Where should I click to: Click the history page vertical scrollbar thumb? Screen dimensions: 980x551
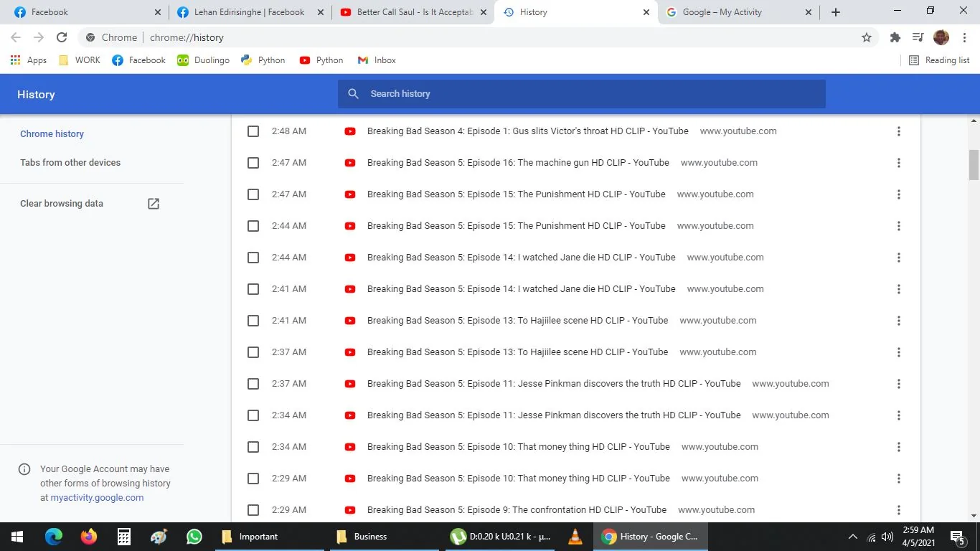(974, 165)
